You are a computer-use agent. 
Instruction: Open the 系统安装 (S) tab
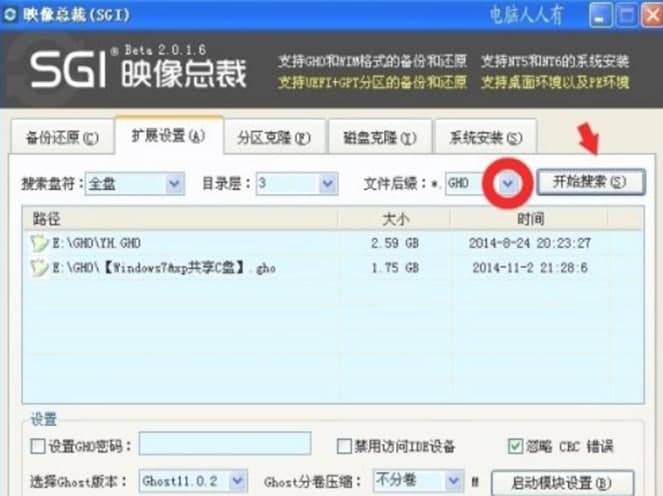tap(486, 137)
